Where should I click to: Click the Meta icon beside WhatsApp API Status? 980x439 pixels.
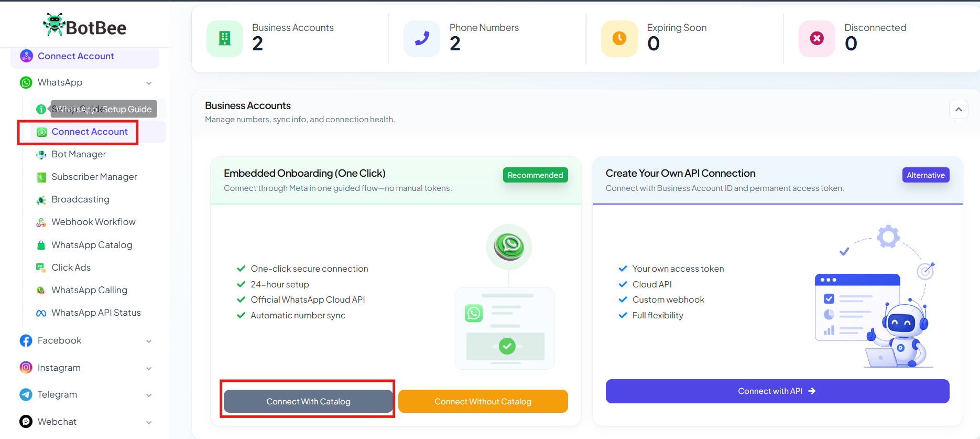click(41, 313)
